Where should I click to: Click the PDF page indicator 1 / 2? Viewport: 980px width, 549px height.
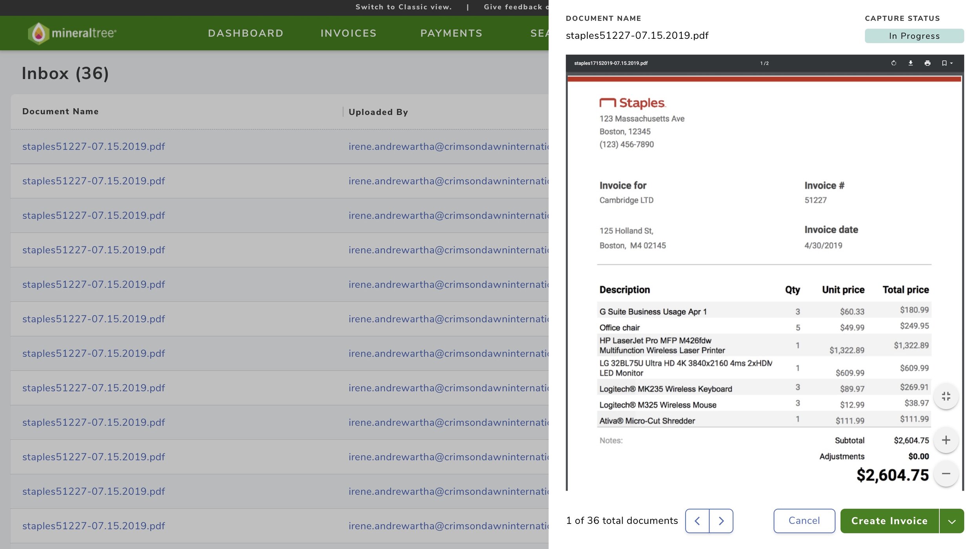[x=764, y=63]
